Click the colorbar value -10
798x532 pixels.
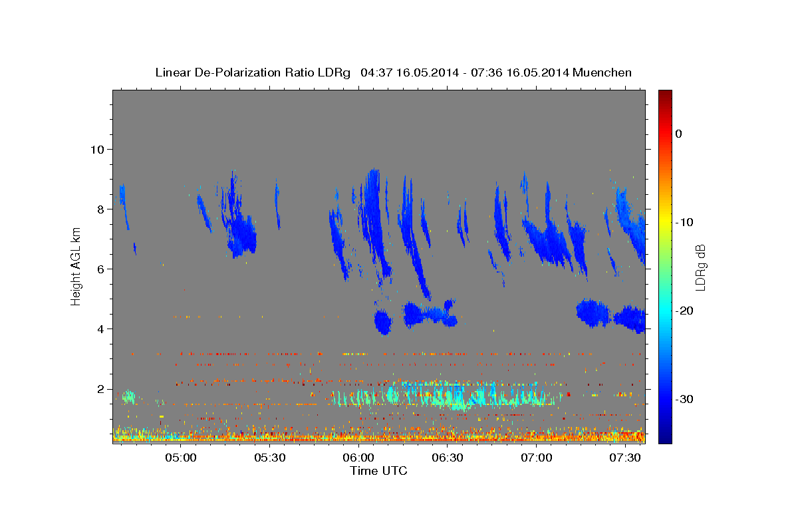[x=684, y=222]
